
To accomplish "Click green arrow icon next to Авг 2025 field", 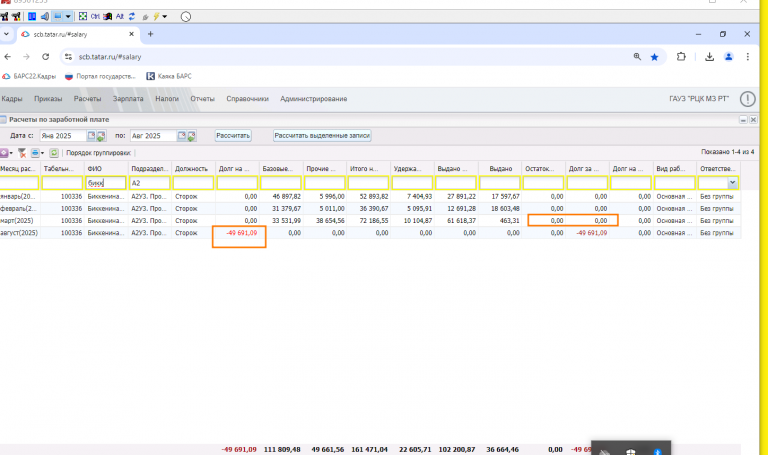I will [x=192, y=136].
